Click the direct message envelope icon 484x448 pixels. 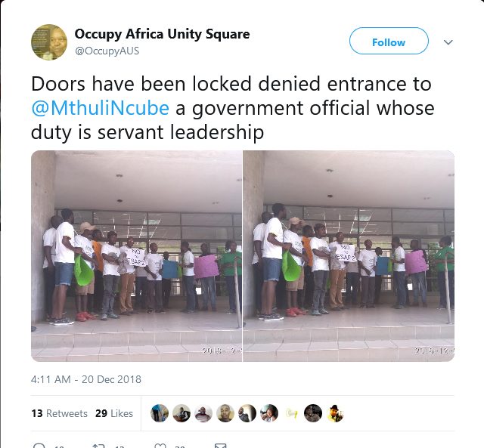[220, 446]
